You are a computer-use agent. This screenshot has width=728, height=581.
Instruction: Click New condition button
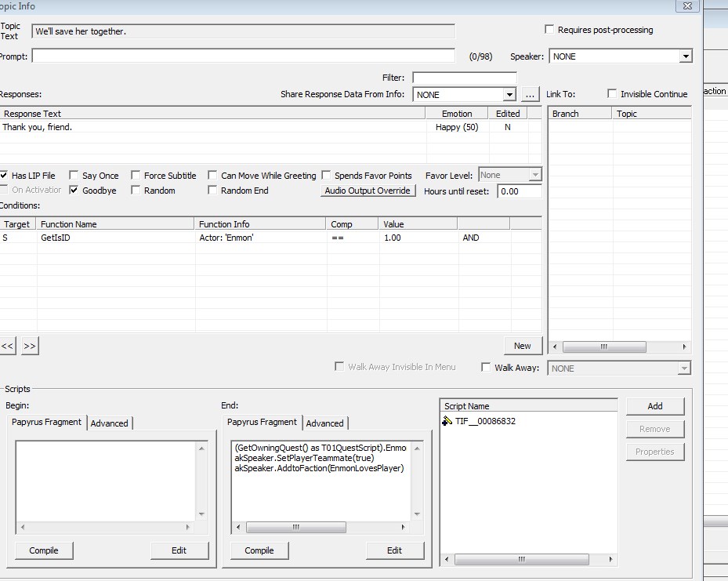coord(523,346)
